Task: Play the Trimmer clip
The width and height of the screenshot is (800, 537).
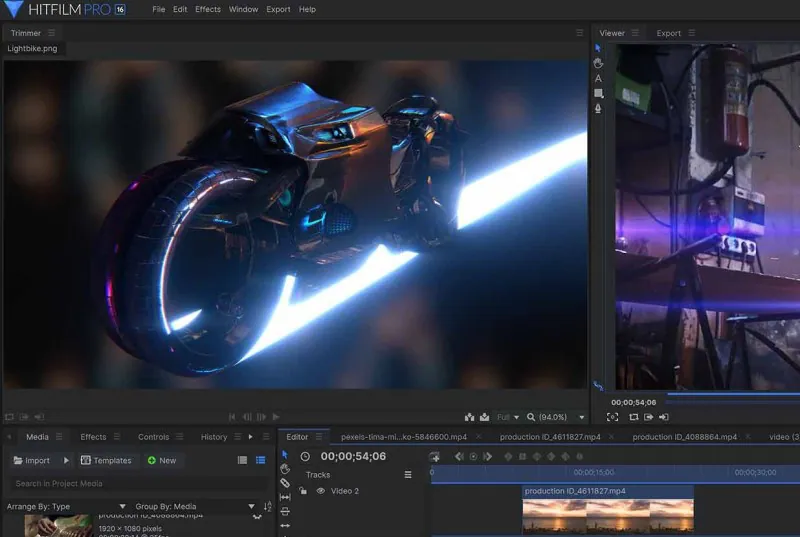Action: tap(276, 417)
